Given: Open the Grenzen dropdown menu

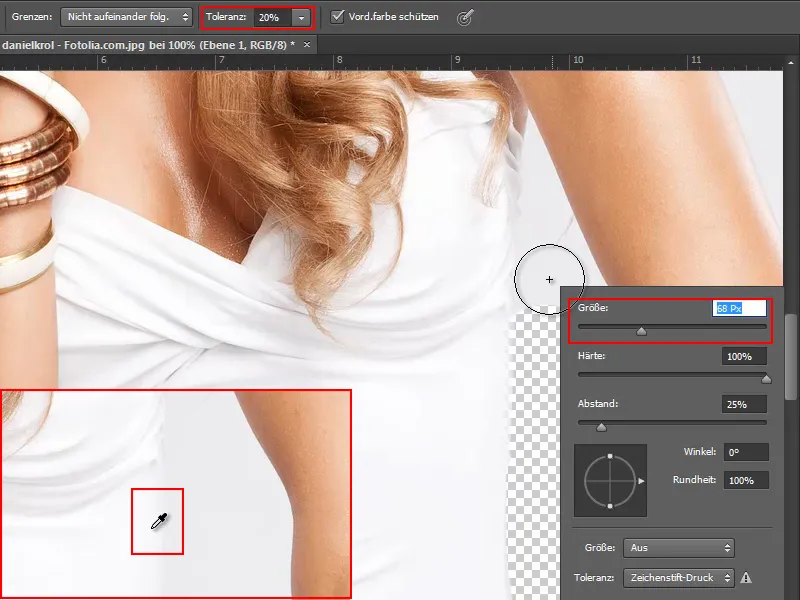Looking at the screenshot, I should (126, 17).
